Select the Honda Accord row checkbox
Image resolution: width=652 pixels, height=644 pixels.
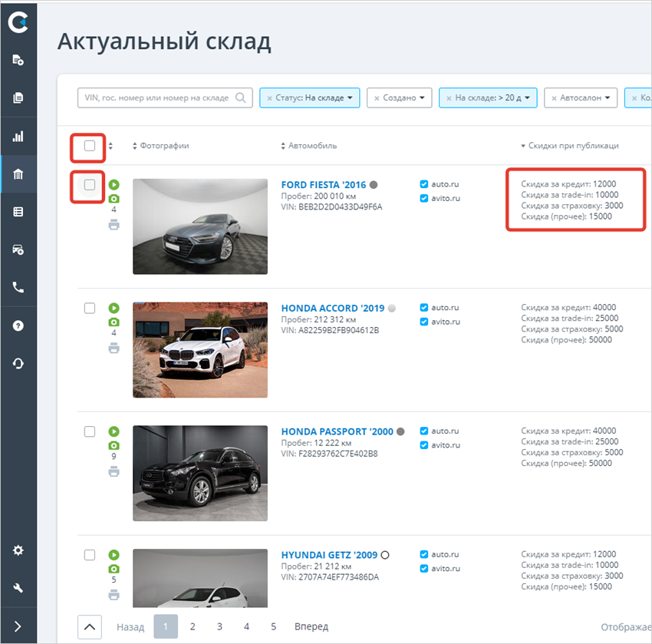(x=90, y=308)
